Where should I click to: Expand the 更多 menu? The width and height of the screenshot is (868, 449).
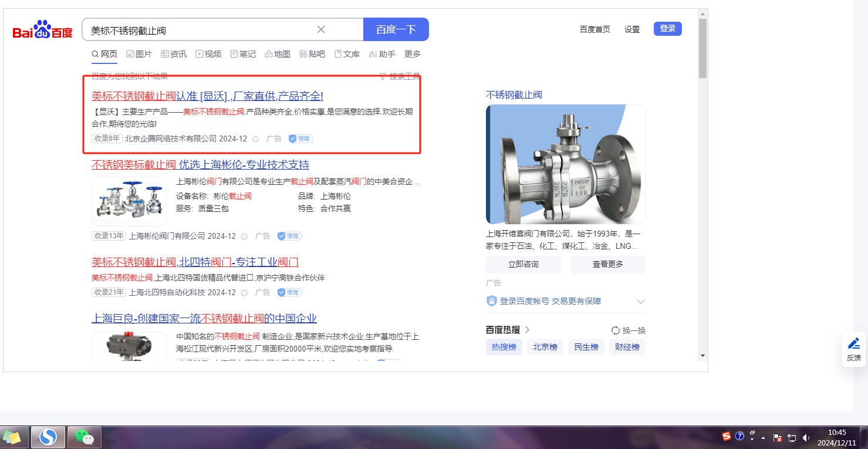(413, 54)
